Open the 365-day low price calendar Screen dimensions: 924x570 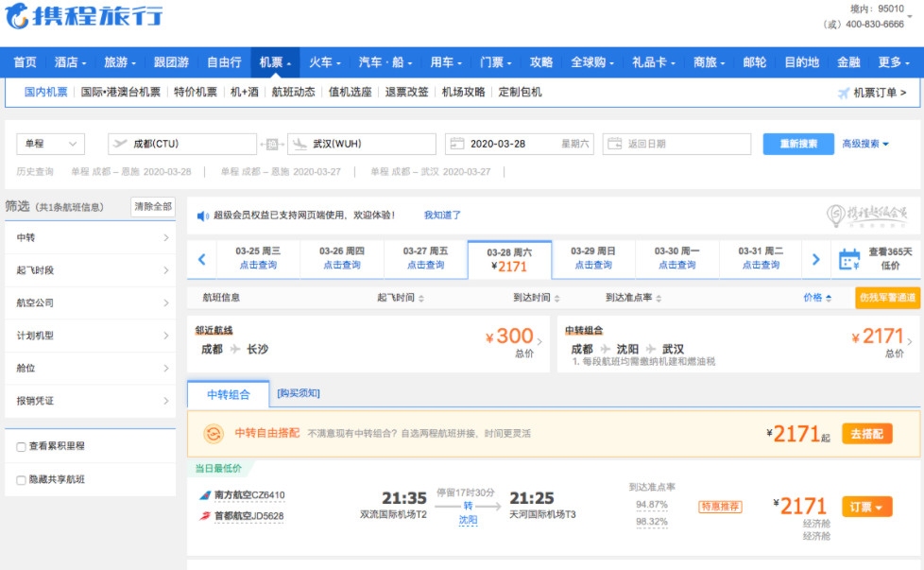tap(876, 259)
